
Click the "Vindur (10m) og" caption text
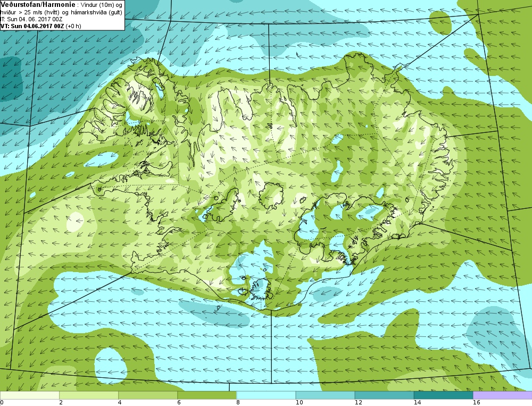coord(102,5)
